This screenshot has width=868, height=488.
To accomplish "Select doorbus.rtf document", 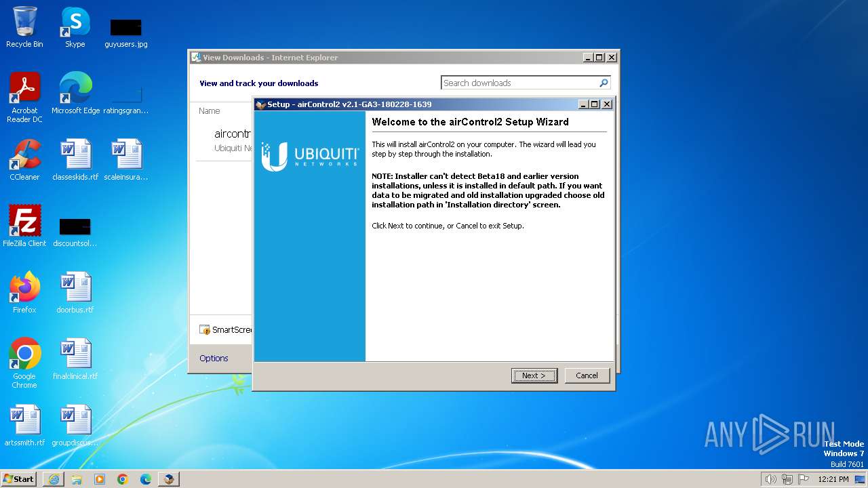I will pos(75,293).
